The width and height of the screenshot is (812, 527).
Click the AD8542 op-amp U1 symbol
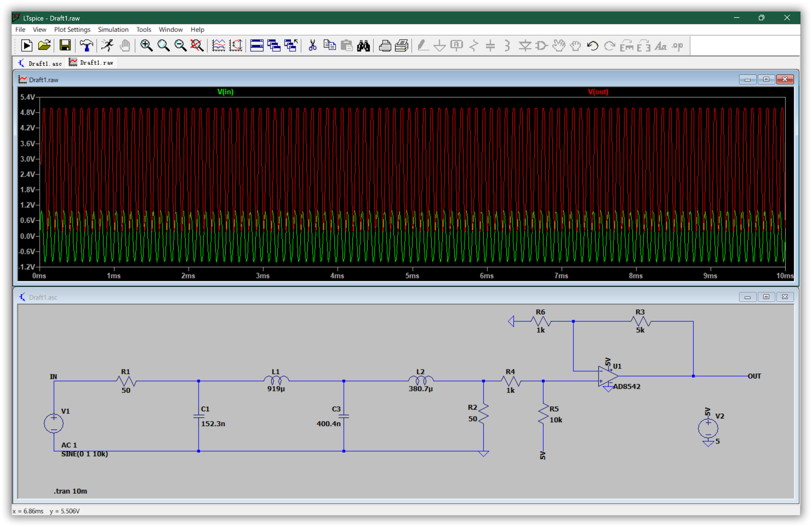(608, 376)
